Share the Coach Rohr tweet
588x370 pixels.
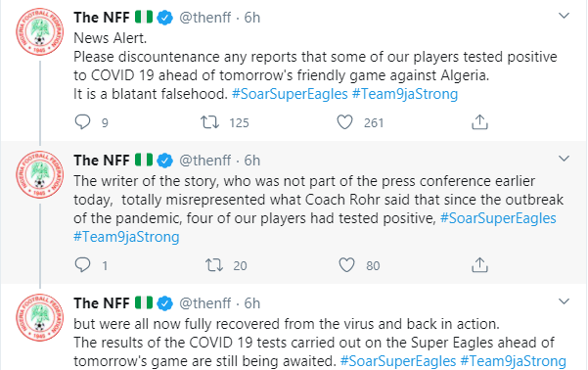point(479,265)
